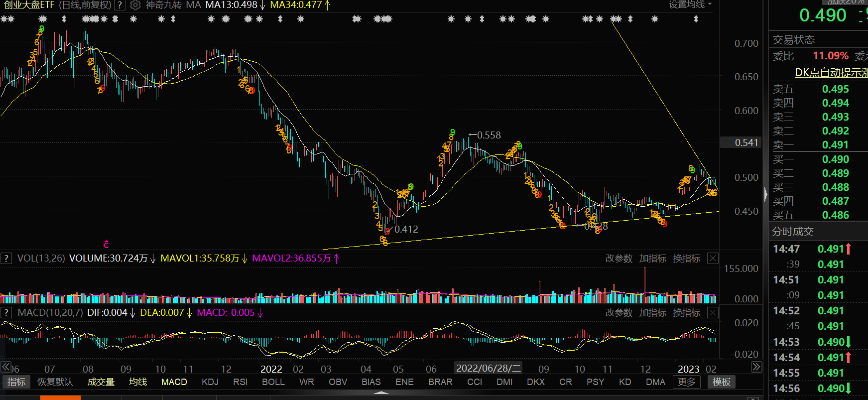Click 改参数 in the VOL panel
Image resolution: width=868 pixels, height=400 pixels.
click(619, 259)
